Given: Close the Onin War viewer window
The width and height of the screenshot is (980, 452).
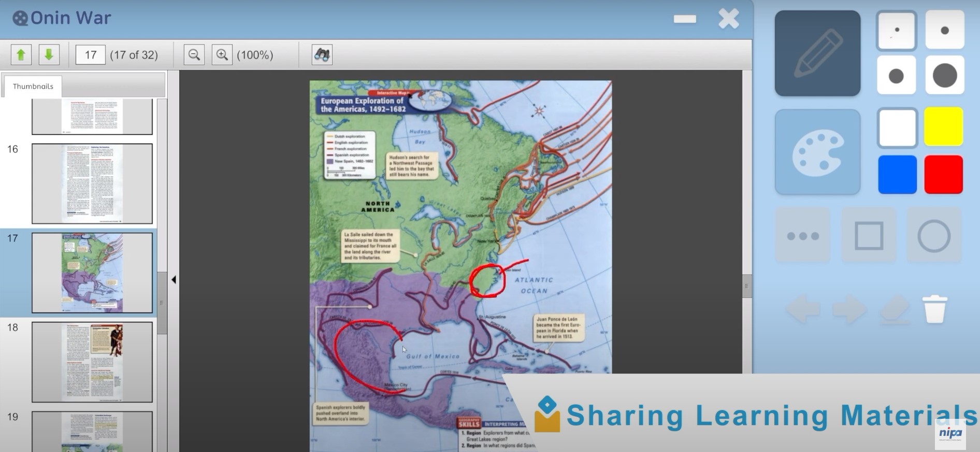Looking at the screenshot, I should coord(729,19).
